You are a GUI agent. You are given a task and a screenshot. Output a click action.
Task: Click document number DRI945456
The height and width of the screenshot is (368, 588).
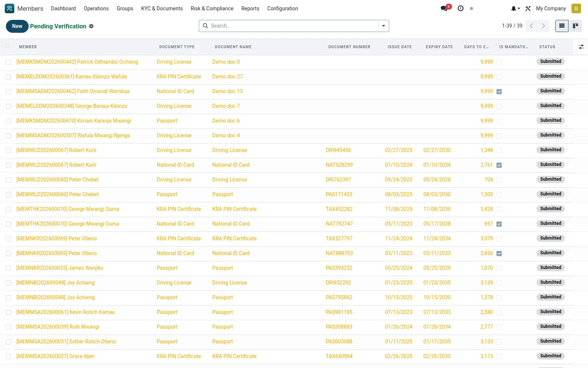338,150
